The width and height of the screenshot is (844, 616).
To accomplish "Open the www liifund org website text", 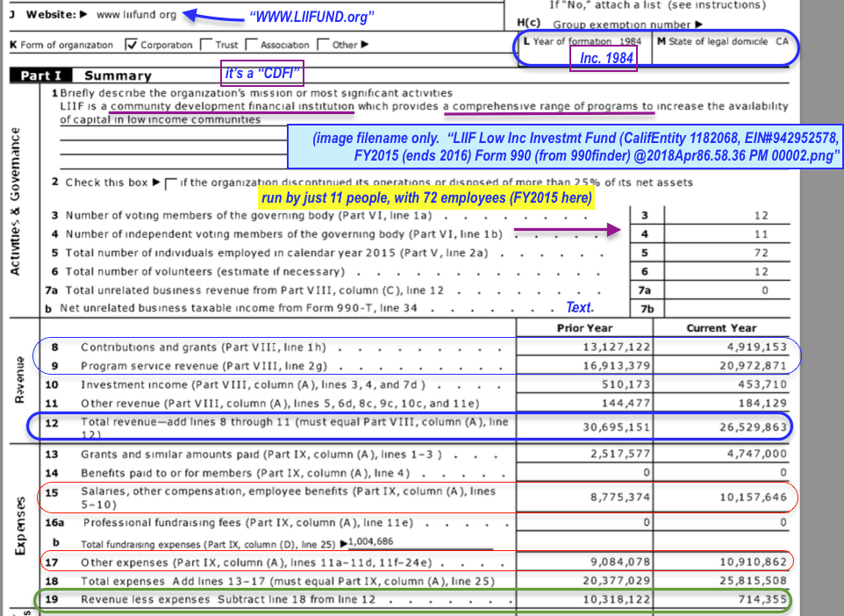I will click(136, 15).
